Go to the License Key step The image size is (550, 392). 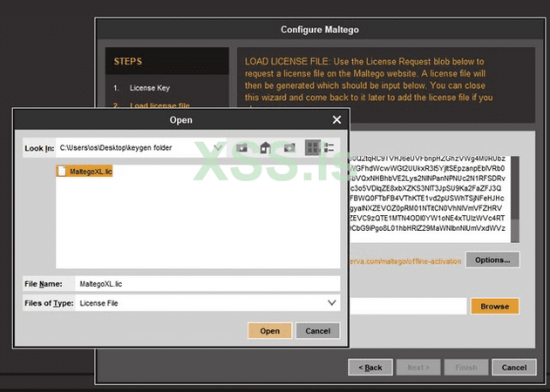pos(149,88)
